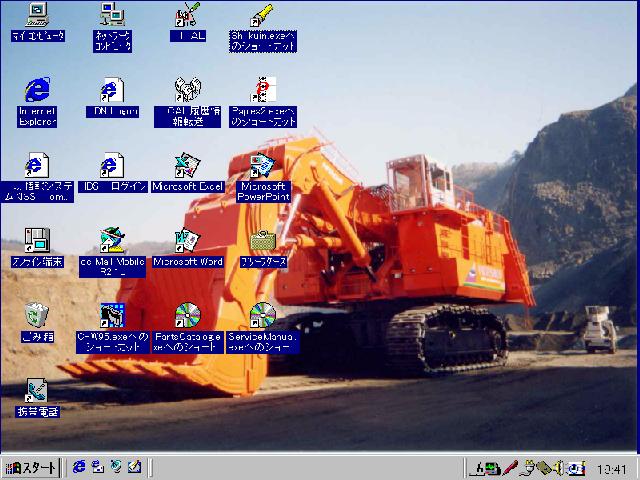Open the cc:Mail Mobile shortcut
Image resolution: width=640 pixels, height=480 pixels.
point(112,240)
